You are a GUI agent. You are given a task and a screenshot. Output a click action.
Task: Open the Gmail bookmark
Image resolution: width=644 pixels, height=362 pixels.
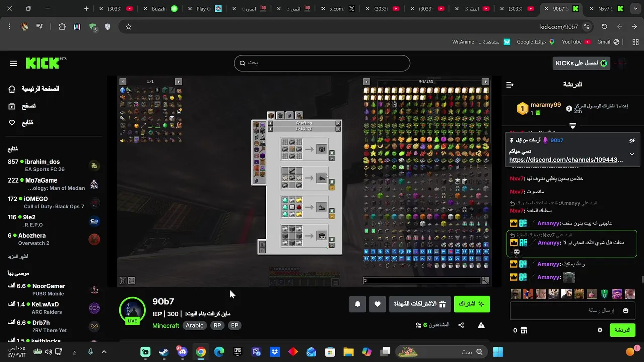point(608,42)
